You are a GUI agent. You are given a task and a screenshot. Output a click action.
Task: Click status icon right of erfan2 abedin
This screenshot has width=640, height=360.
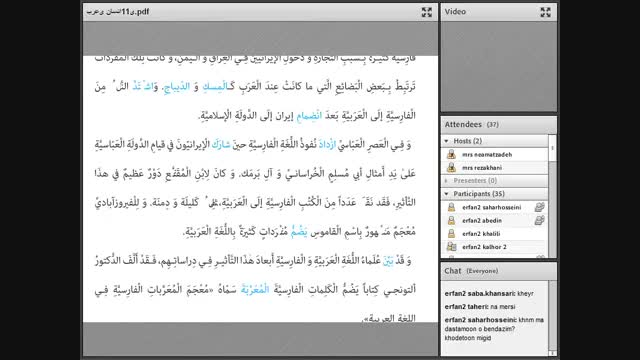click(539, 220)
